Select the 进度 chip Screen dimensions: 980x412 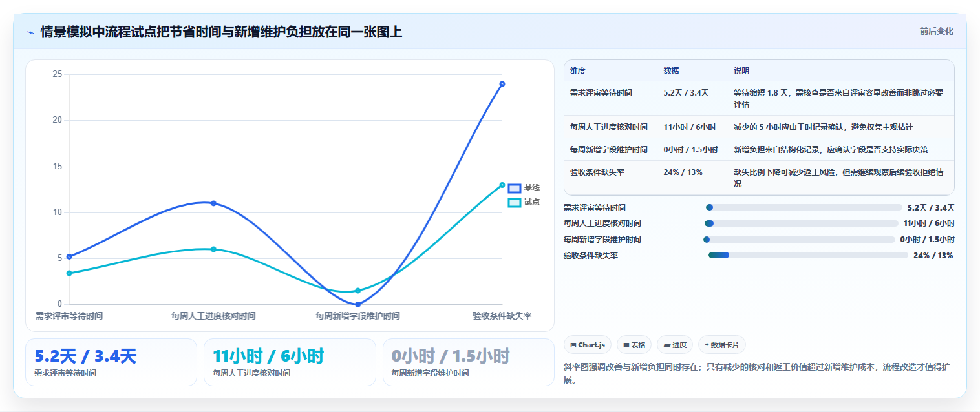point(675,345)
